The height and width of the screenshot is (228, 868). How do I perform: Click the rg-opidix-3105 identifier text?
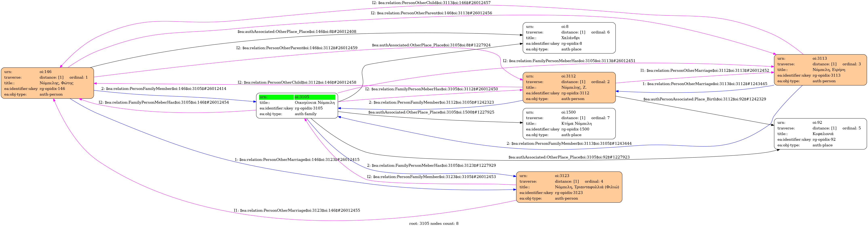tap(308, 108)
